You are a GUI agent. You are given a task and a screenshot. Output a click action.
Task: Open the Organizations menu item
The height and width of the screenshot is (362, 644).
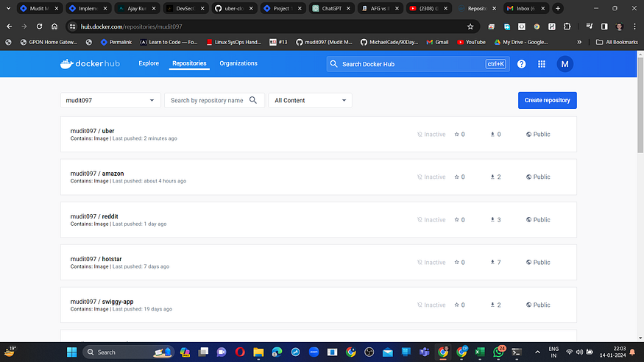[x=238, y=63]
